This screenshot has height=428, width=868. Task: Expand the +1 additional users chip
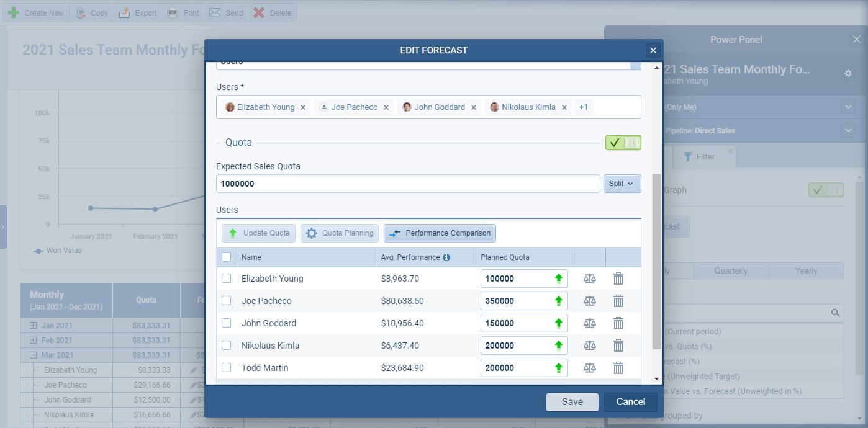click(583, 107)
